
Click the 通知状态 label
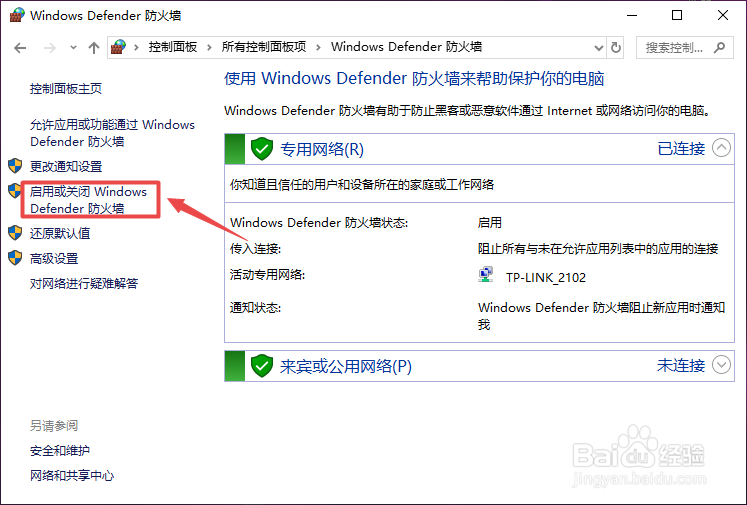click(255, 308)
